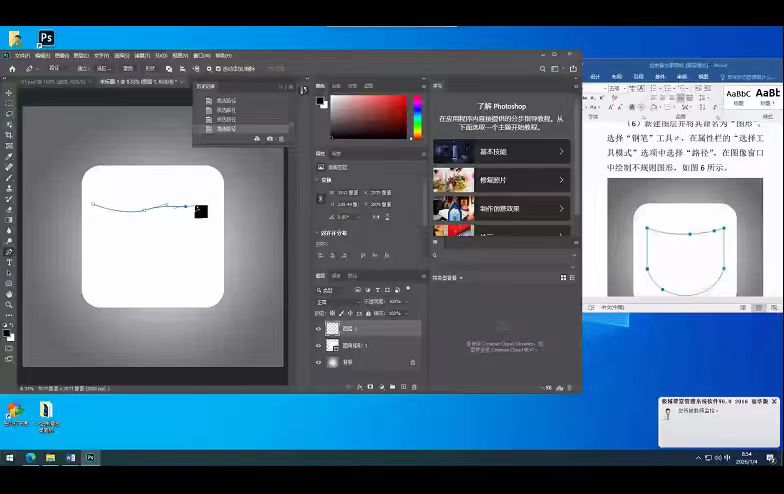This screenshot has height=494, width=784.
Task: Open the Fix a Photo tutorial
Action: click(501, 180)
